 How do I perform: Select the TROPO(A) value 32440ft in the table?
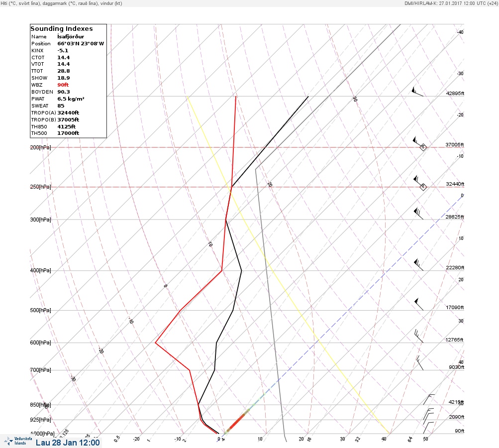point(68,112)
